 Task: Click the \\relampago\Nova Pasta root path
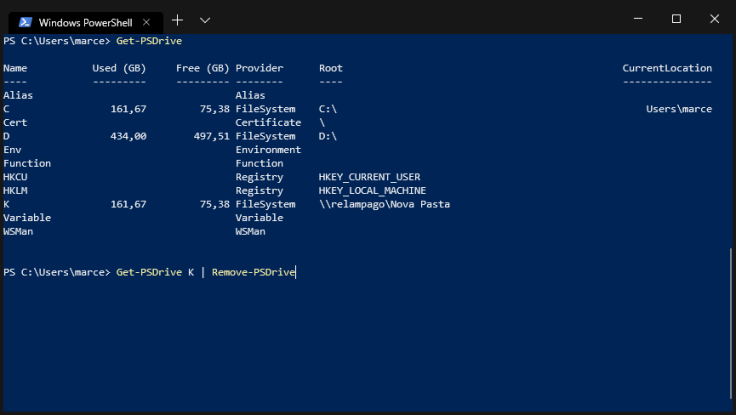pyautogui.click(x=384, y=204)
